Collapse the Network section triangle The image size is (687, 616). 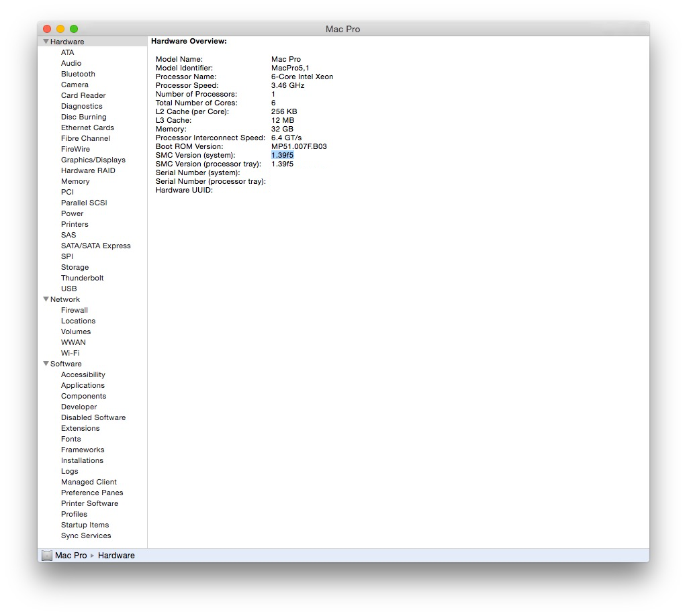[x=46, y=299]
